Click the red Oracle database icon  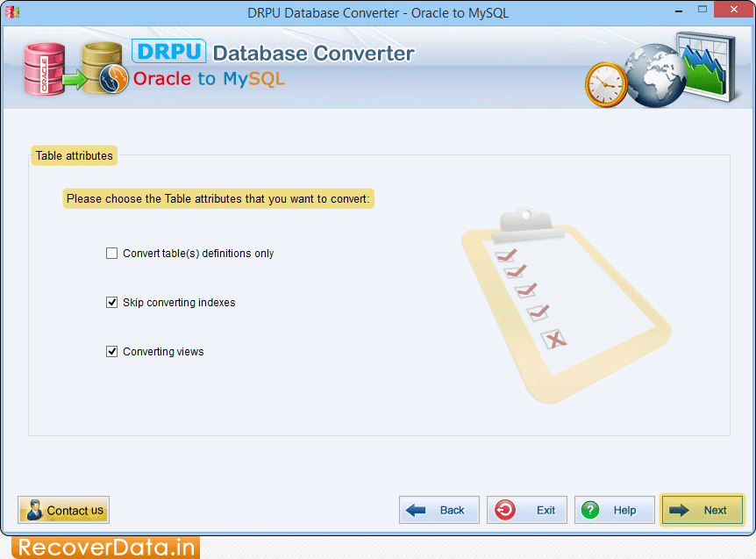(45, 69)
